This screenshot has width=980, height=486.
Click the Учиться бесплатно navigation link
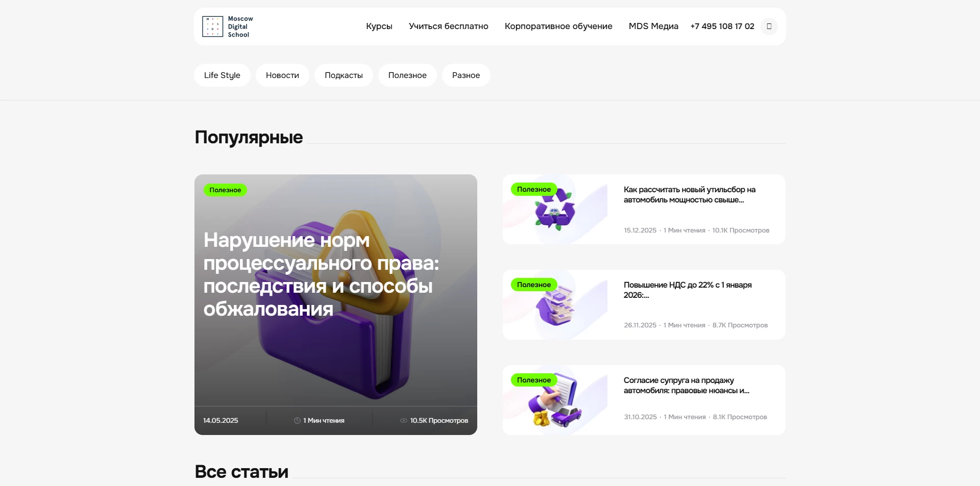pyautogui.click(x=448, y=26)
